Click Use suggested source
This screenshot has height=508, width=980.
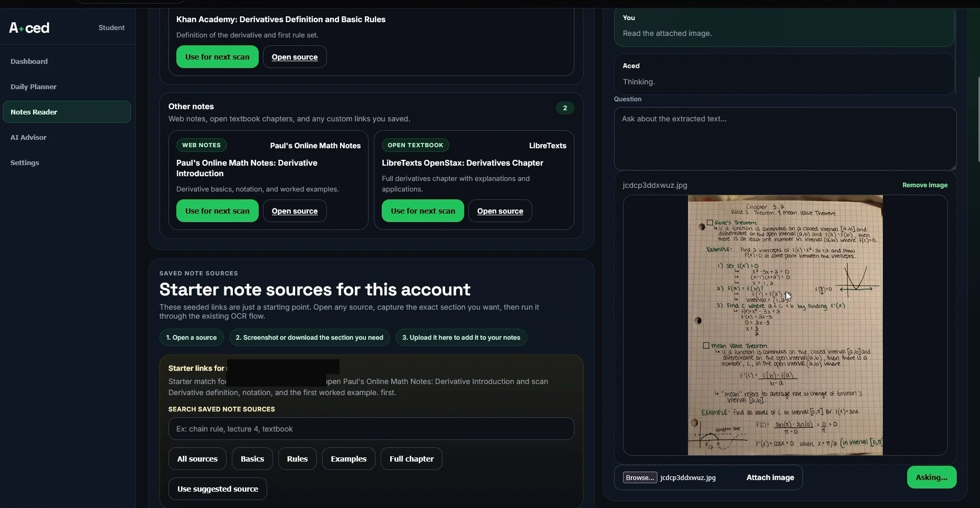pos(218,489)
